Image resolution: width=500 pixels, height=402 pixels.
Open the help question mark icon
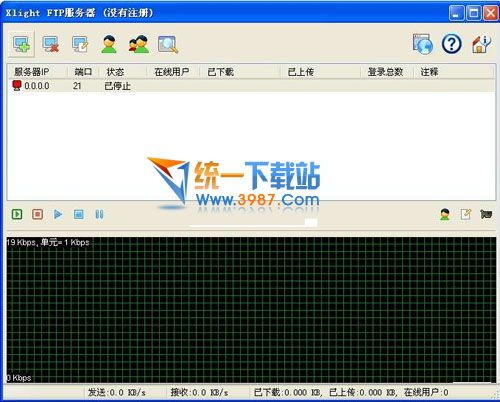(452, 44)
